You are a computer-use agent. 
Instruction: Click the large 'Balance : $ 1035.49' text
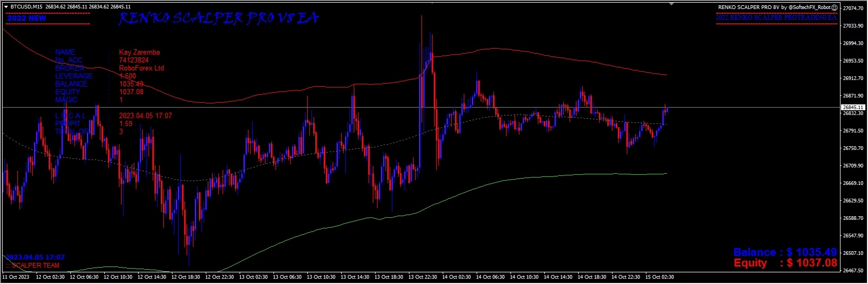click(785, 252)
